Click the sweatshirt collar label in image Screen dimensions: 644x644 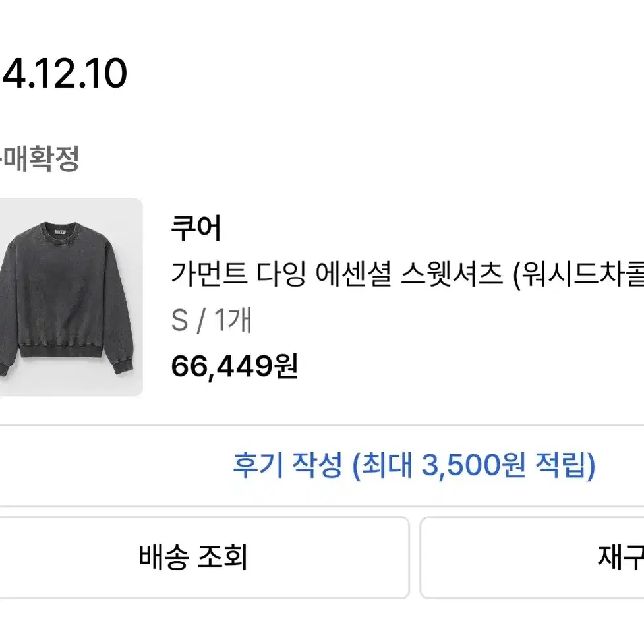coord(61,231)
